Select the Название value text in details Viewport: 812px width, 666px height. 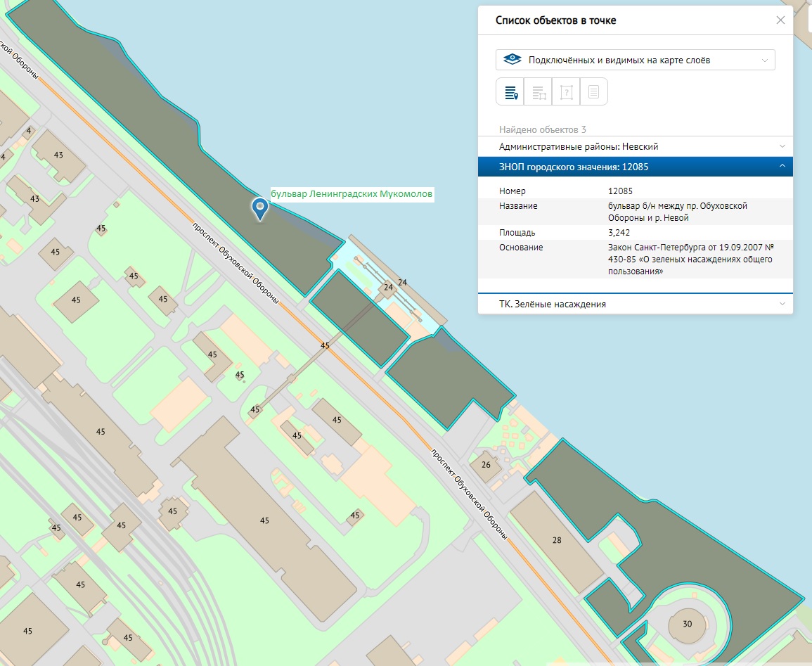pyautogui.click(x=677, y=212)
